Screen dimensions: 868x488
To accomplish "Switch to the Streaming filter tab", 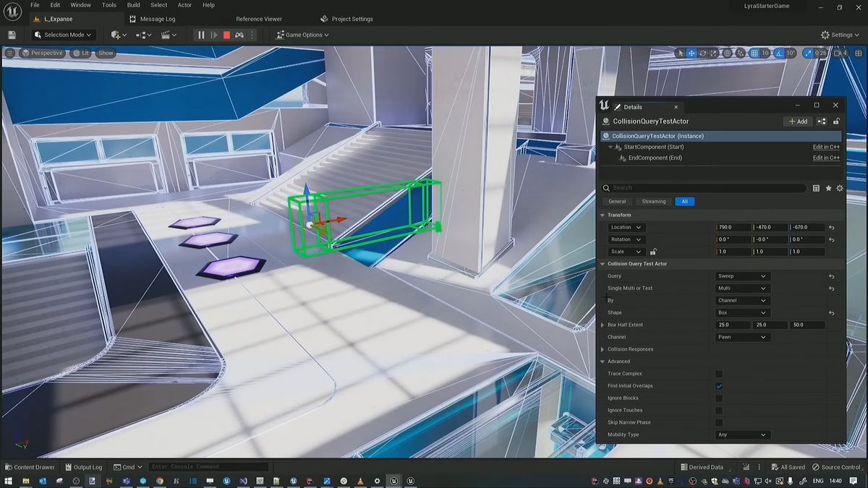I will pos(653,201).
